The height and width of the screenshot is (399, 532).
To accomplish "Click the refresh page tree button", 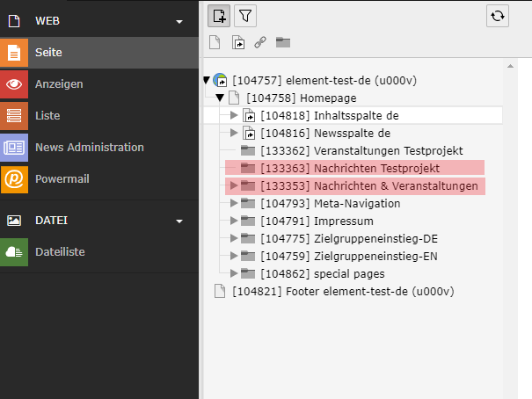I will pyautogui.click(x=498, y=15).
